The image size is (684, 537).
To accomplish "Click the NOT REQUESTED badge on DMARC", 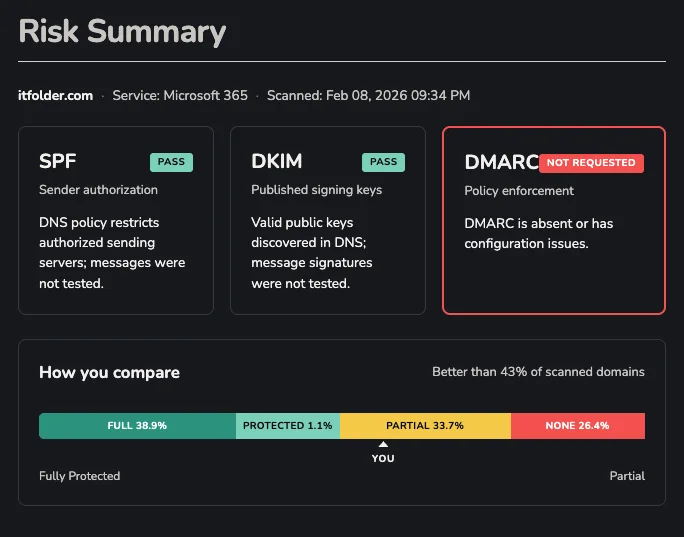I will [591, 163].
